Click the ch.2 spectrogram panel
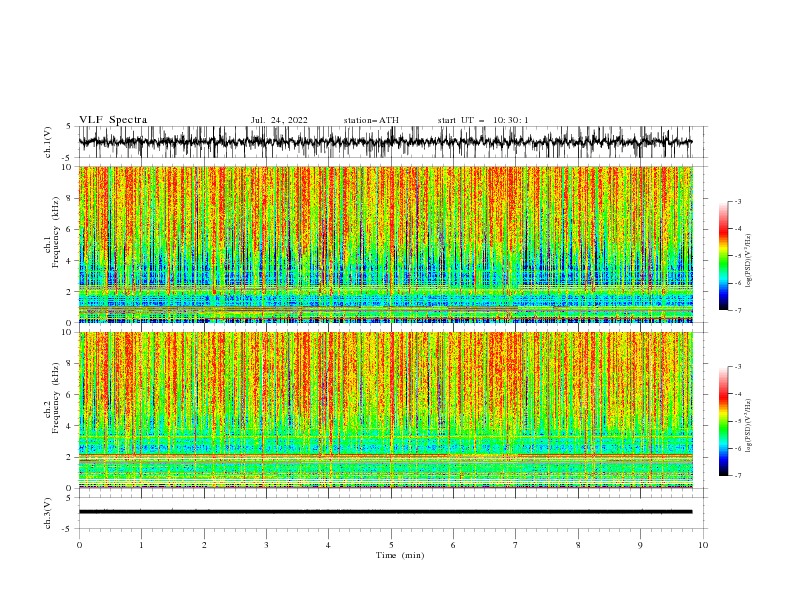This screenshot has height=612, width=792. [385, 410]
